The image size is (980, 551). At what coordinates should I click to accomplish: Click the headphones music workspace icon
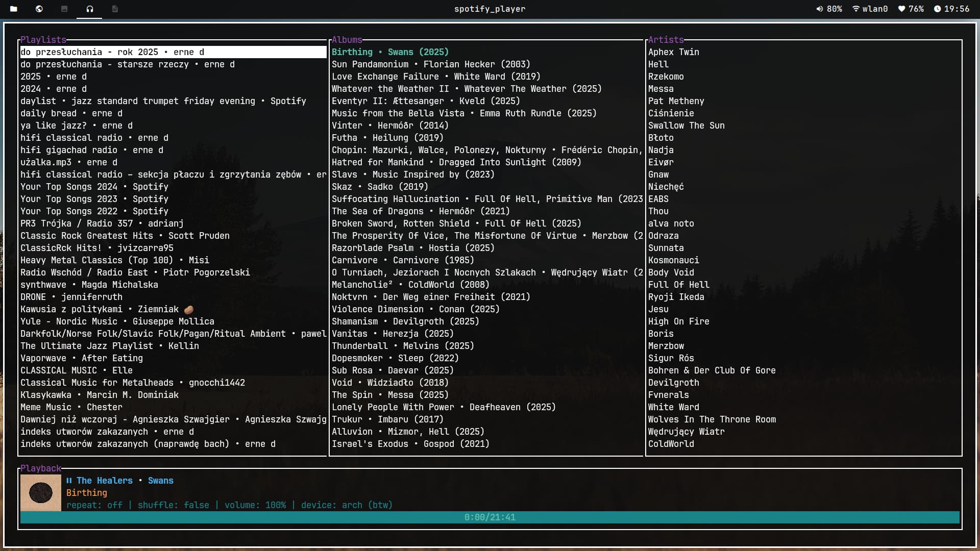click(x=90, y=9)
